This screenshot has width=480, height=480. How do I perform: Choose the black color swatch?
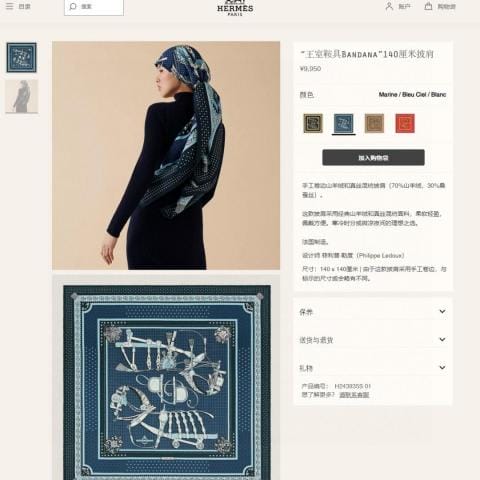point(313,123)
